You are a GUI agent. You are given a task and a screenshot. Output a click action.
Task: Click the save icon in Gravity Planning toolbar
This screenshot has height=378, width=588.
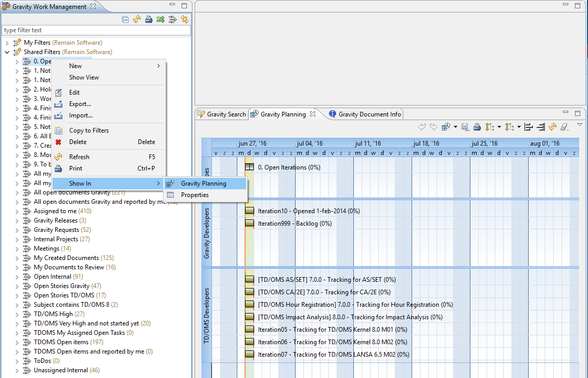[x=465, y=127]
